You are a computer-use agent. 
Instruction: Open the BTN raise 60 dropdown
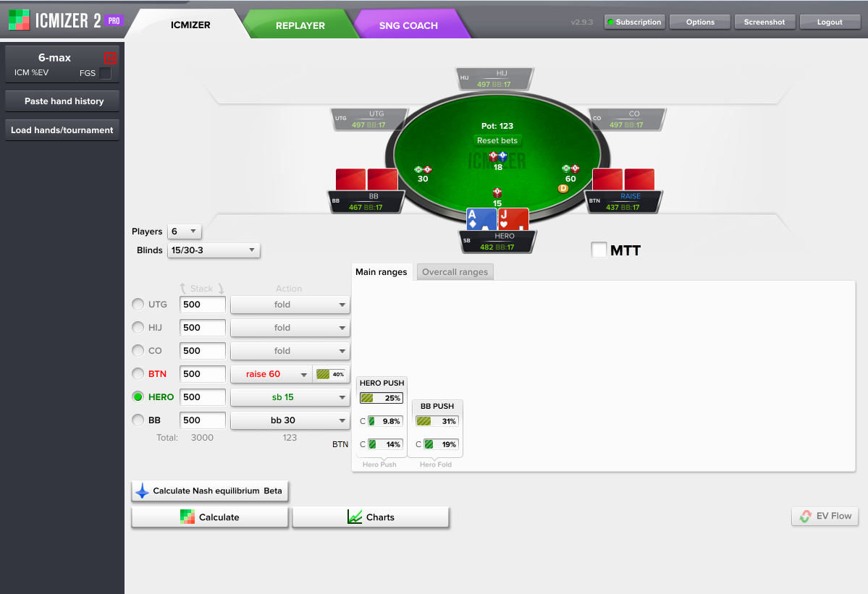click(x=271, y=374)
